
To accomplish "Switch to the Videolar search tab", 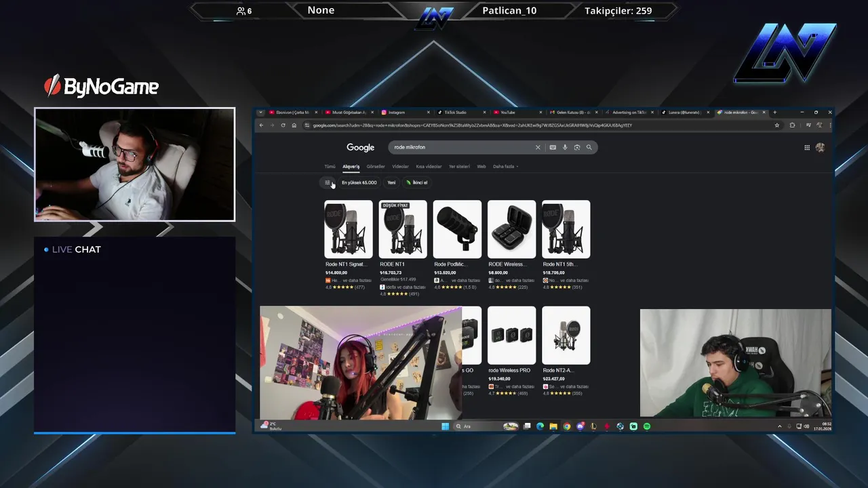I will [x=400, y=166].
